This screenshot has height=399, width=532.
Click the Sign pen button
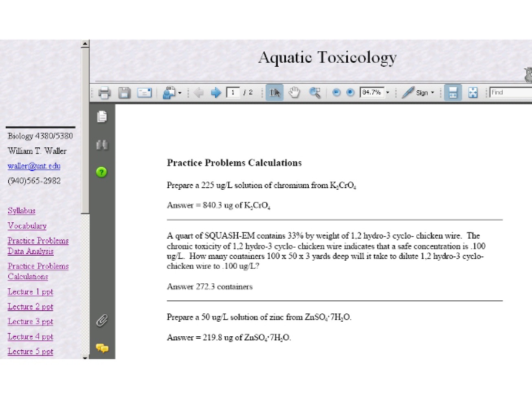(415, 93)
